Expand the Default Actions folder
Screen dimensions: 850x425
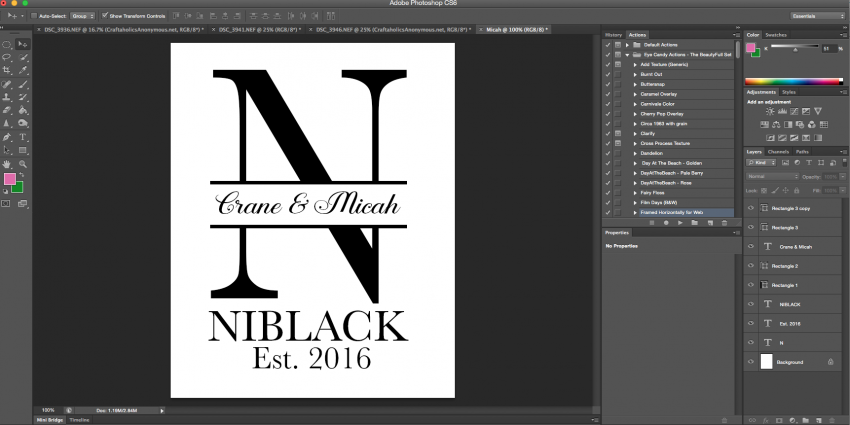pyautogui.click(x=627, y=46)
